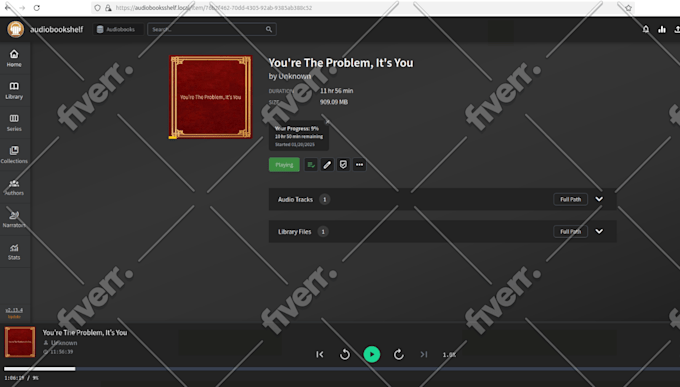Click the add-to-playlist icon button

311,165
